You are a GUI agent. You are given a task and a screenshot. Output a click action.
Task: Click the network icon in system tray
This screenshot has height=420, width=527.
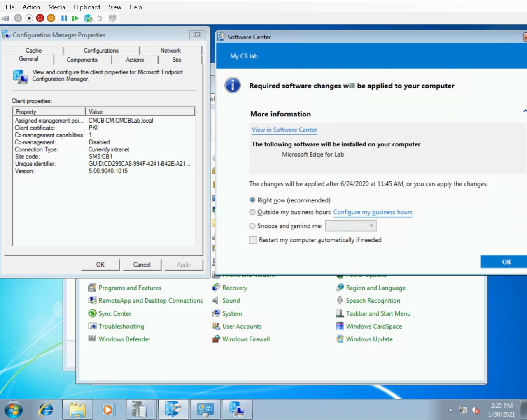pyautogui.click(x=463, y=410)
